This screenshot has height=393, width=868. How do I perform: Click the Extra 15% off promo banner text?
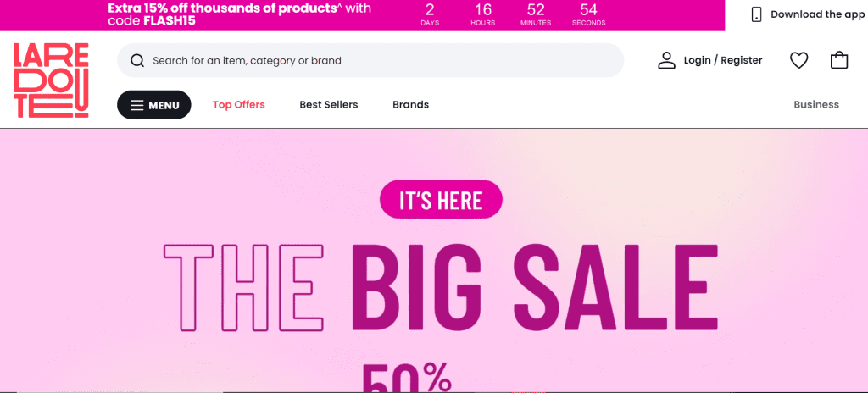(240, 15)
